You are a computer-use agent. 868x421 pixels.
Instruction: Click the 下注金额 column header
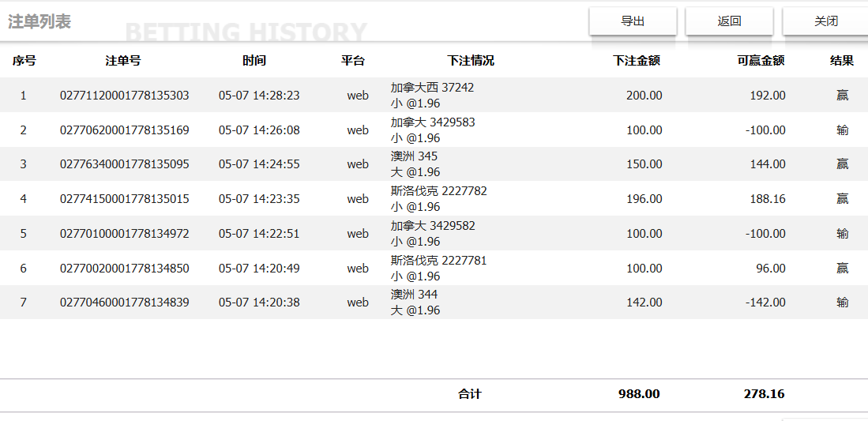(x=637, y=61)
